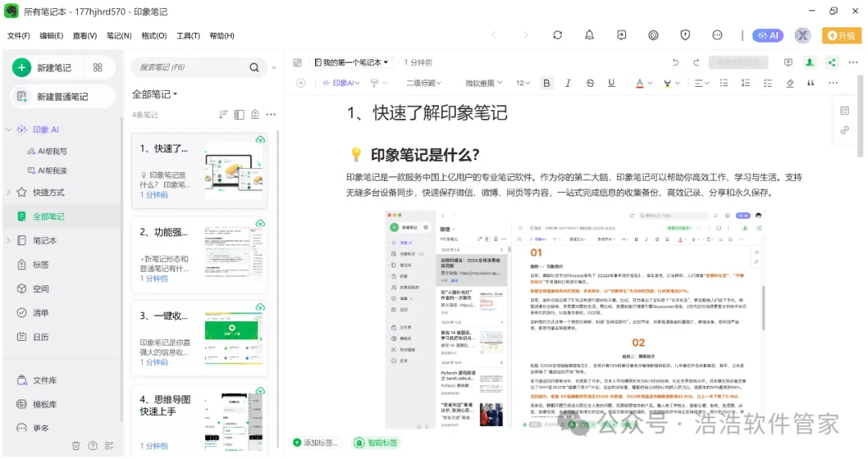
Task: Toggle block quote formatting
Action: (x=811, y=83)
